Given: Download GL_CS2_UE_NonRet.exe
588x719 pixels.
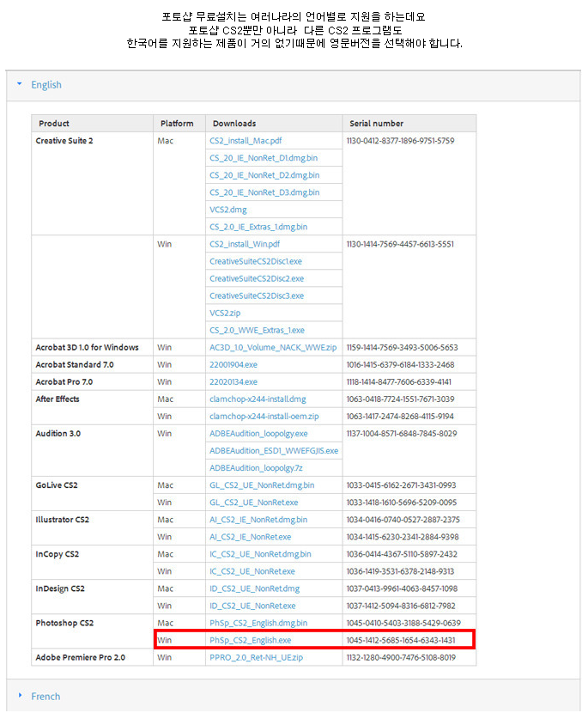Looking at the screenshot, I should point(254,503).
